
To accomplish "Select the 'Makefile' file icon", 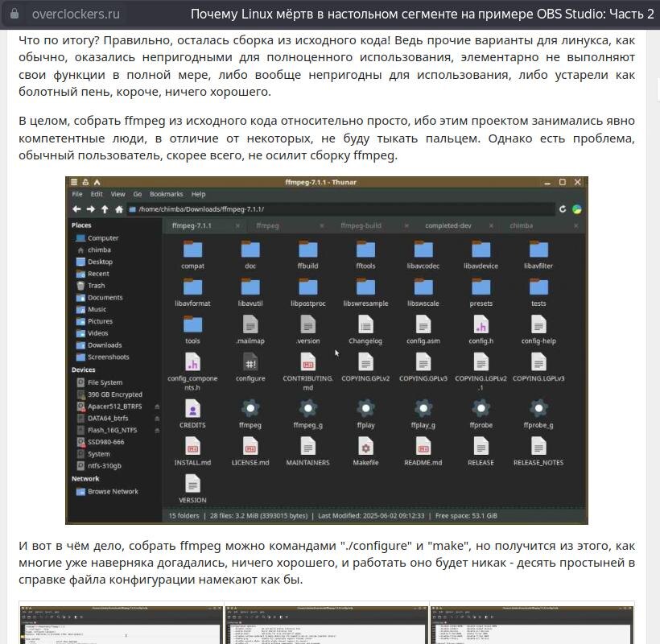I will tap(365, 447).
